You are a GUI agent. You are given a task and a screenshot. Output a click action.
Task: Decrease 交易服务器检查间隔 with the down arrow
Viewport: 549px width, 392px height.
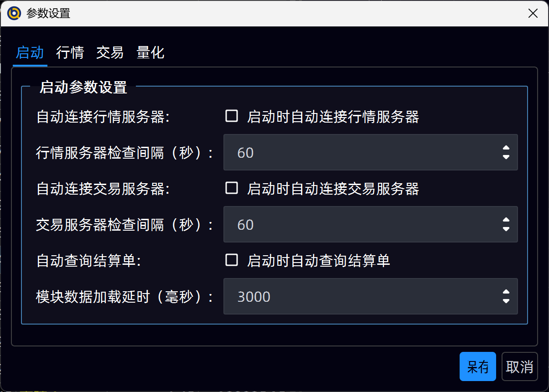click(x=506, y=229)
